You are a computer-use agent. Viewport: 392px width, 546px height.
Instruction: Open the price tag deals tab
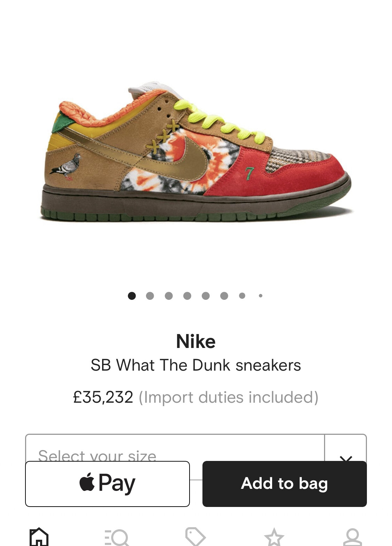point(195,537)
